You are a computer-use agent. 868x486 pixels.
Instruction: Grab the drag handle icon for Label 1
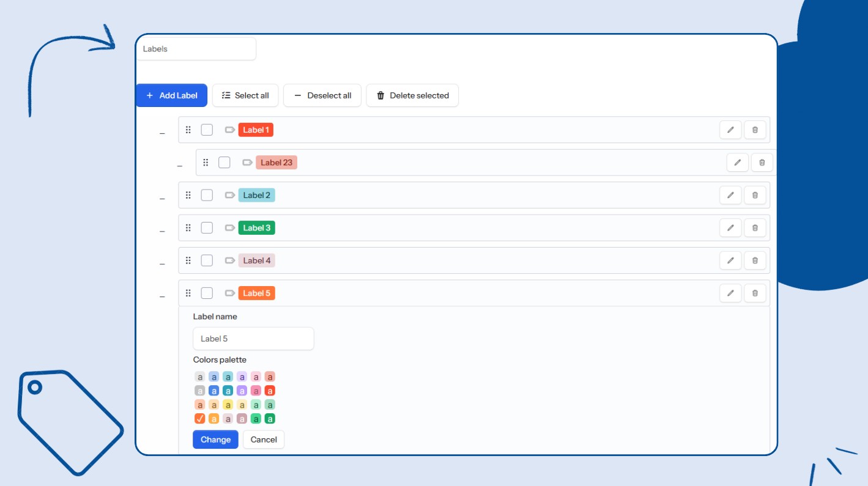tap(188, 130)
